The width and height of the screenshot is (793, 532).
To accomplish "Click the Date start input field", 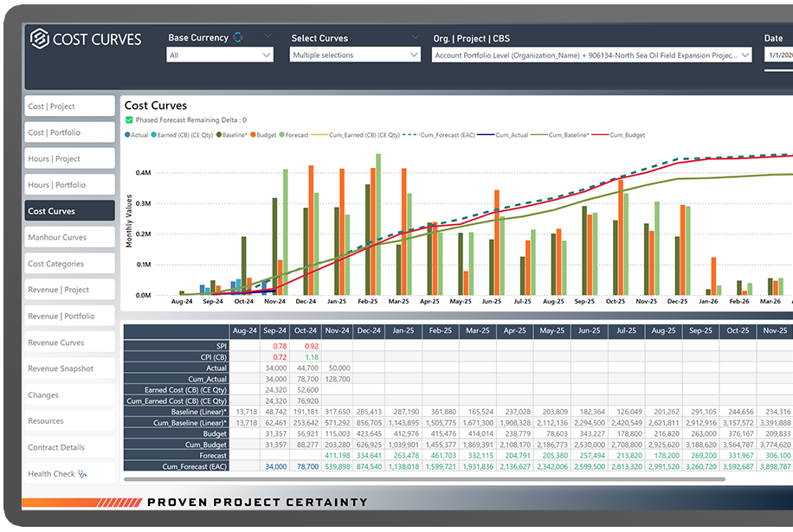I will click(x=777, y=55).
